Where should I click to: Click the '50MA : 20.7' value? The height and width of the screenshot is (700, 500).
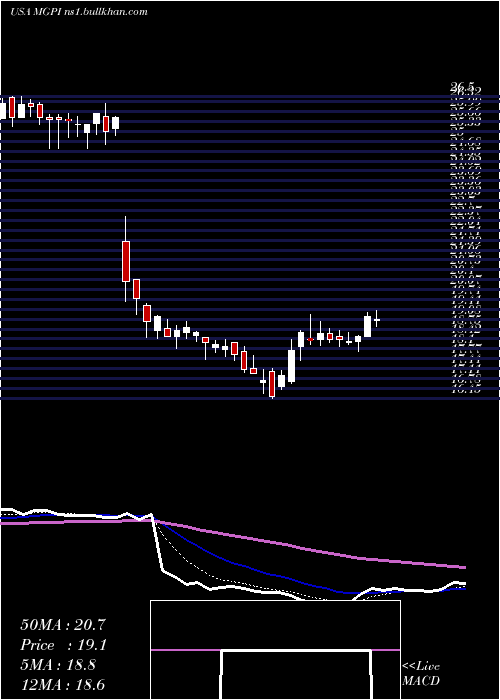pyautogui.click(x=63, y=625)
